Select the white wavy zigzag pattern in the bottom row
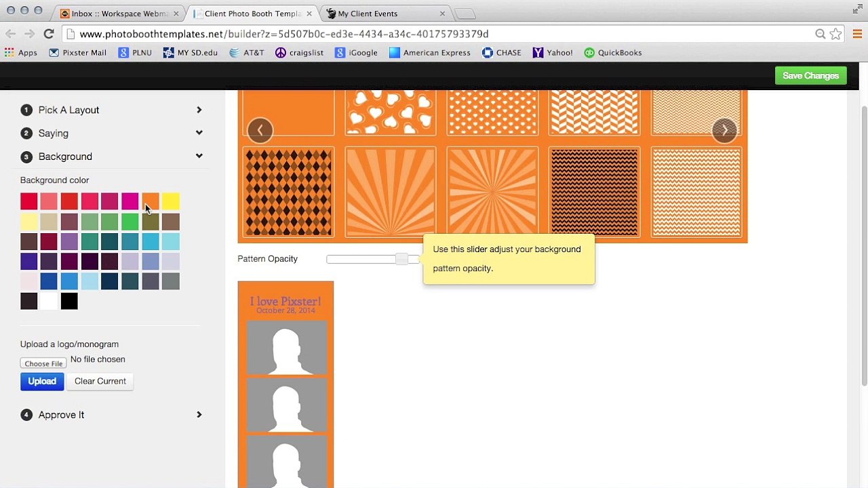Viewport: 868px width, 488px height. 696,192
